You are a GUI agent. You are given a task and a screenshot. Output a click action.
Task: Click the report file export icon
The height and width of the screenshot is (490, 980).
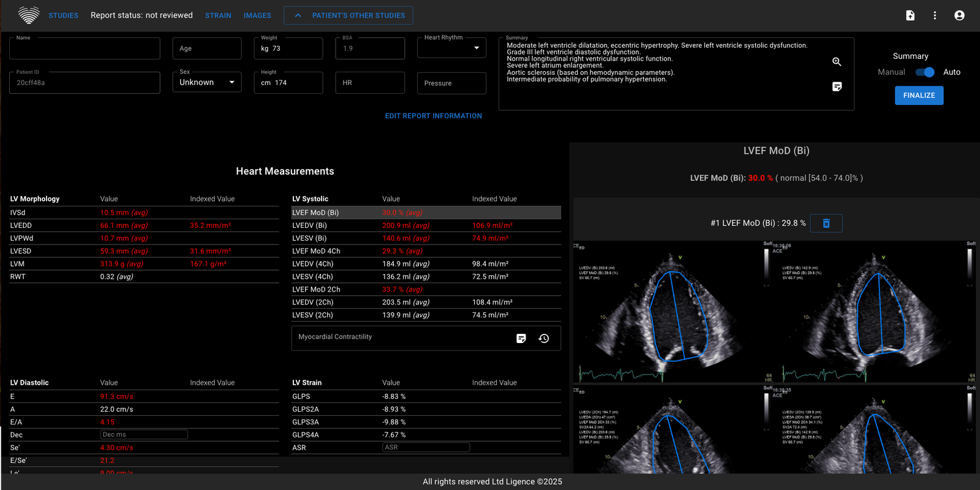coord(910,15)
